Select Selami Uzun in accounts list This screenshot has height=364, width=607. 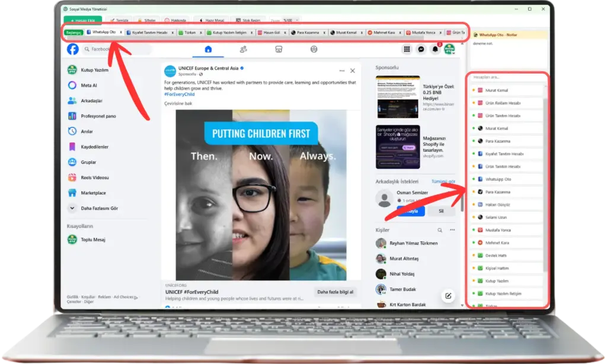(x=506, y=217)
